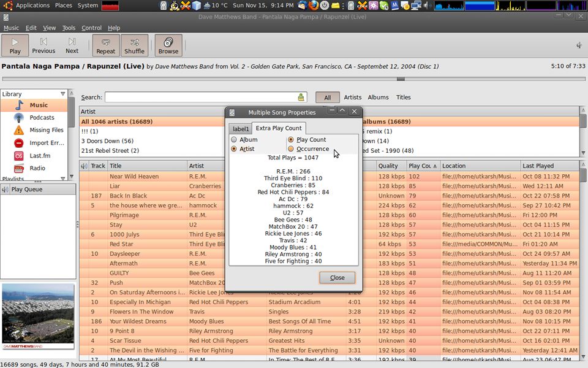The image size is (588, 368).
Task: Open Radio in the sidebar
Action: 34,168
